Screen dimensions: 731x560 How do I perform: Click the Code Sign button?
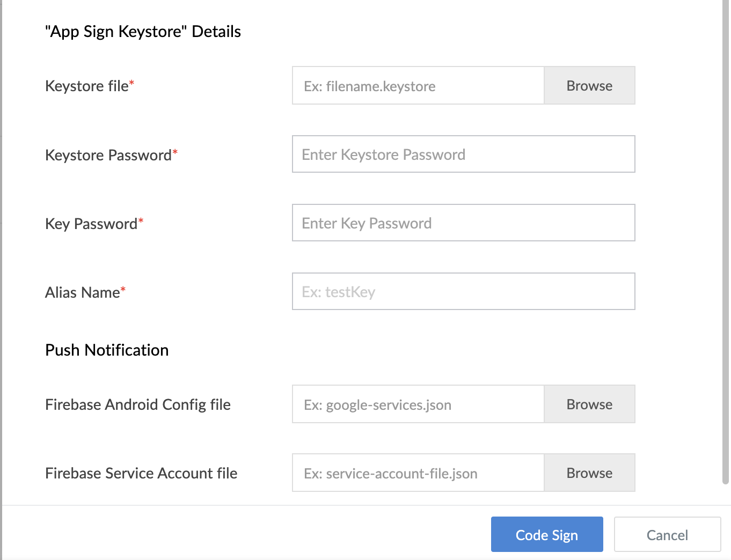[547, 535]
